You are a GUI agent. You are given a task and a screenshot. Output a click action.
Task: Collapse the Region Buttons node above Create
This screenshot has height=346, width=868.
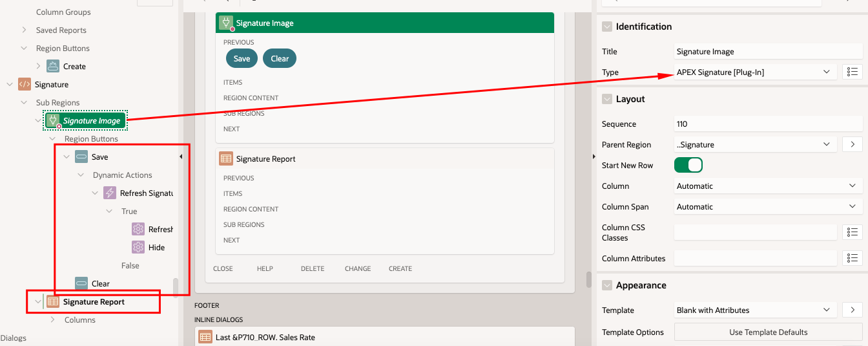[x=24, y=48]
